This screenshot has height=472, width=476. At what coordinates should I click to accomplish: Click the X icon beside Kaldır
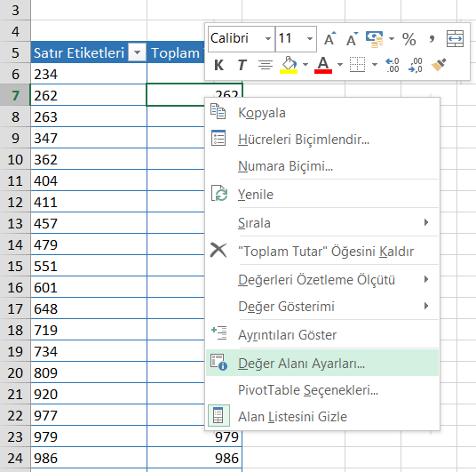pos(218,251)
